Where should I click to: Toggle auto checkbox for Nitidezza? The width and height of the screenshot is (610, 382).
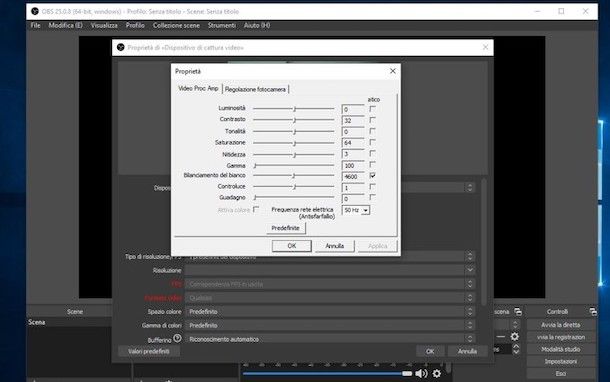click(x=372, y=153)
